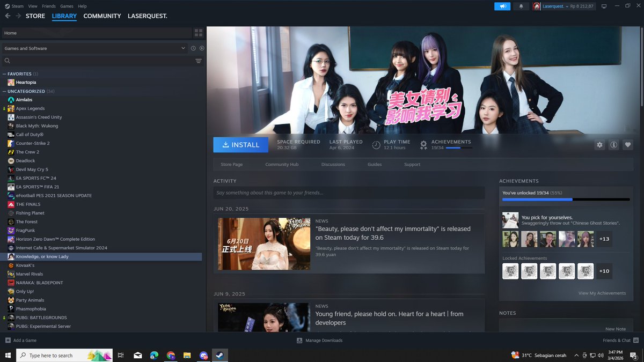This screenshot has width=644, height=362.
Task: Click the Discord taskbar icon
Action: [203, 355]
